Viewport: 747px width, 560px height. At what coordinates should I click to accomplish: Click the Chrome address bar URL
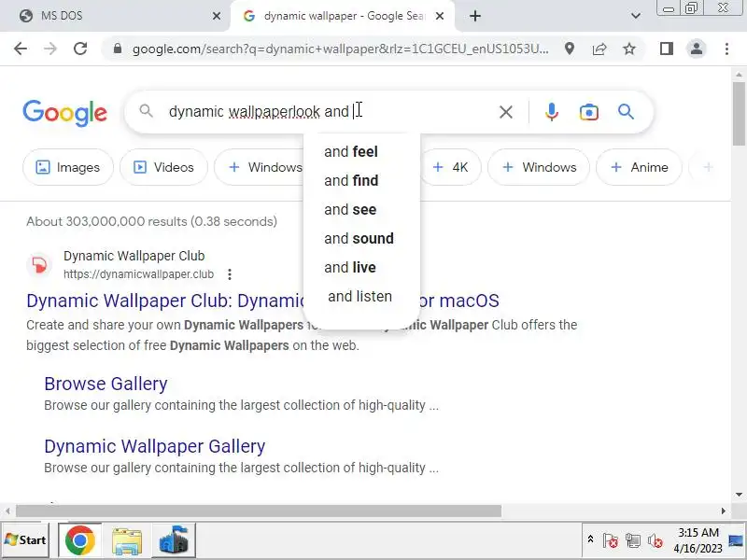(340, 49)
